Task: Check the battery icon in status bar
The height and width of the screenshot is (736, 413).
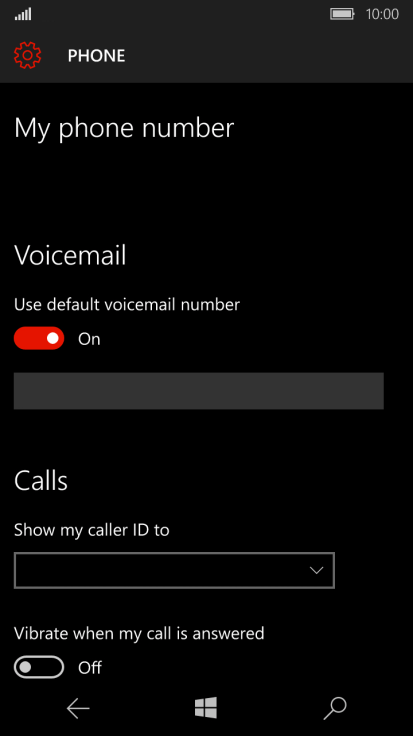Action: click(x=342, y=14)
